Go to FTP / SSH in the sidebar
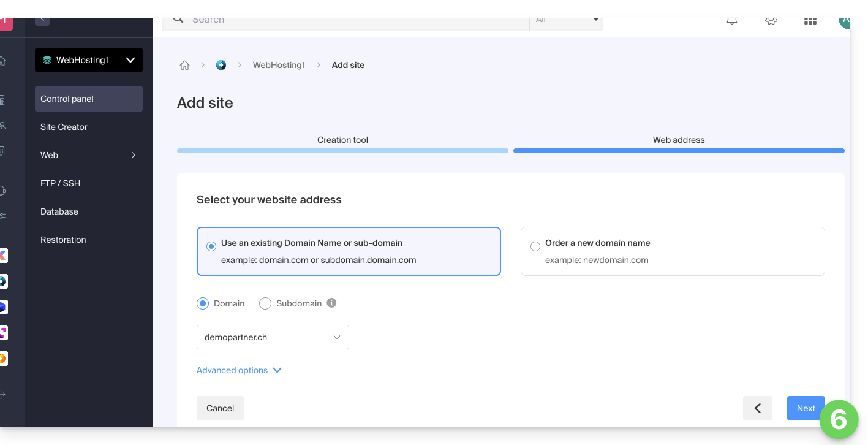This screenshot has width=868, height=445. [60, 183]
